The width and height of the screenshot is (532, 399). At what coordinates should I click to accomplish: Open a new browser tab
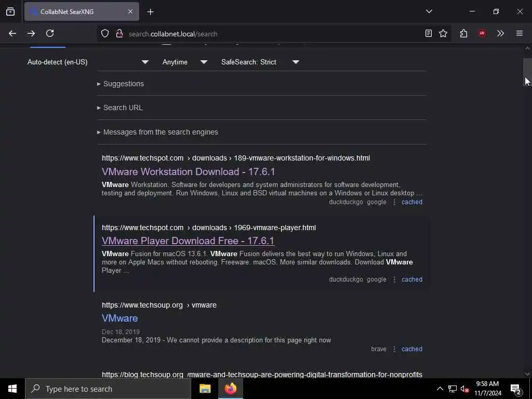tap(151, 12)
